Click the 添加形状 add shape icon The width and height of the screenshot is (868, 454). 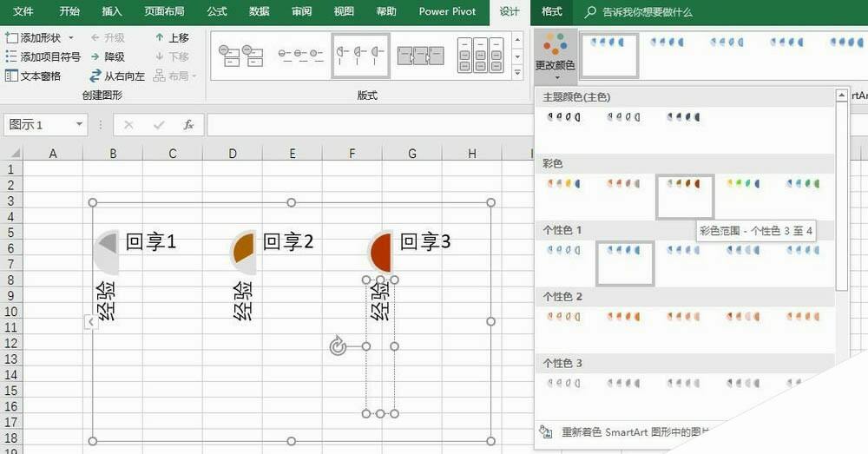pos(11,38)
